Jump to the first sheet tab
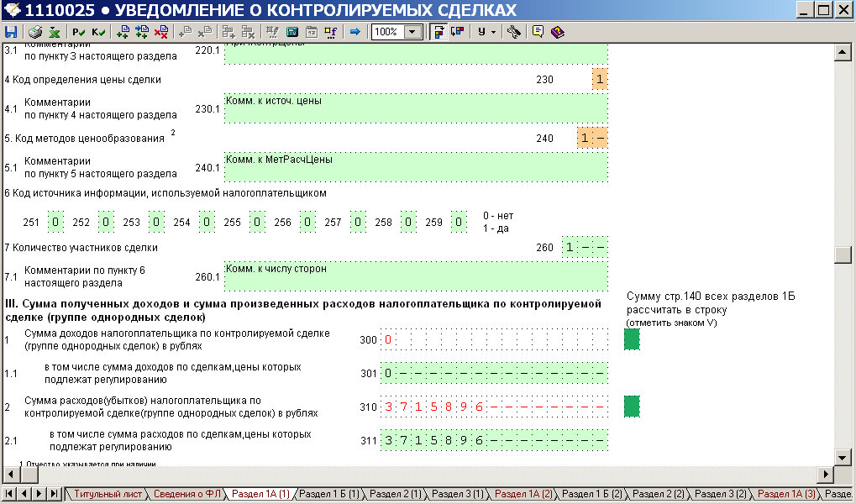The height and width of the screenshot is (504, 856). click(x=9, y=494)
